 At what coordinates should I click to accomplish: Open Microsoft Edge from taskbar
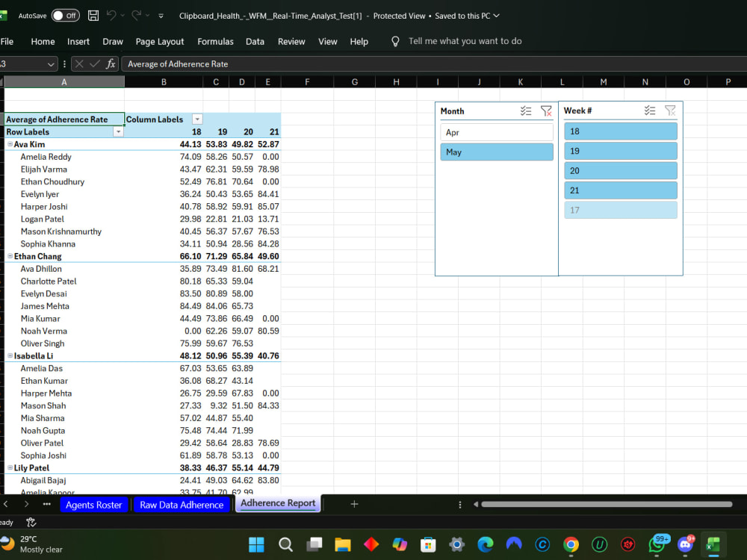click(x=485, y=544)
